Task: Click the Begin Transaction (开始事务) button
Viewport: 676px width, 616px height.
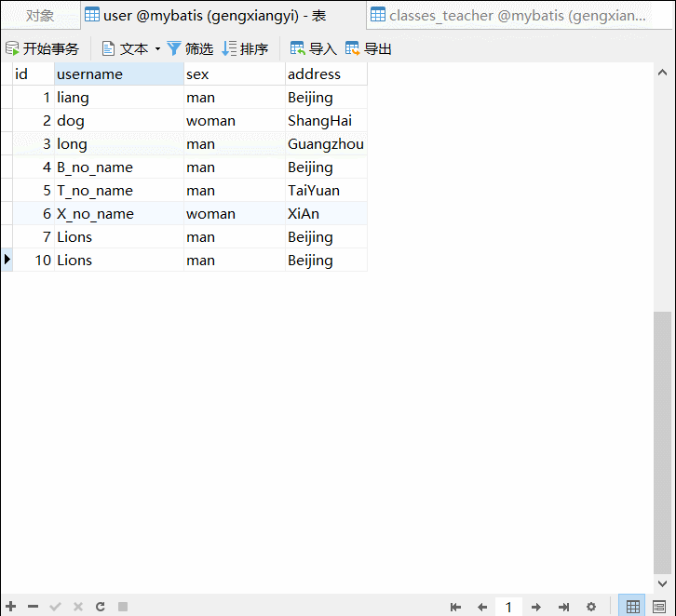Action: tap(42, 48)
